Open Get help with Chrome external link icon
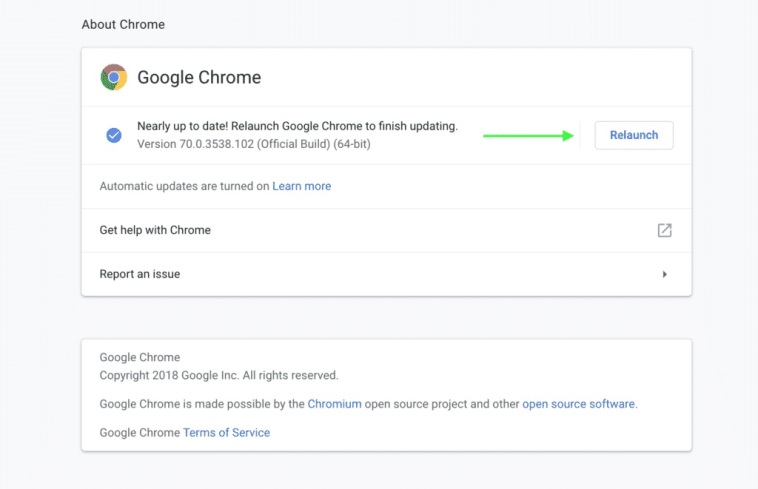Viewport: 758px width, 489px height. click(x=665, y=230)
